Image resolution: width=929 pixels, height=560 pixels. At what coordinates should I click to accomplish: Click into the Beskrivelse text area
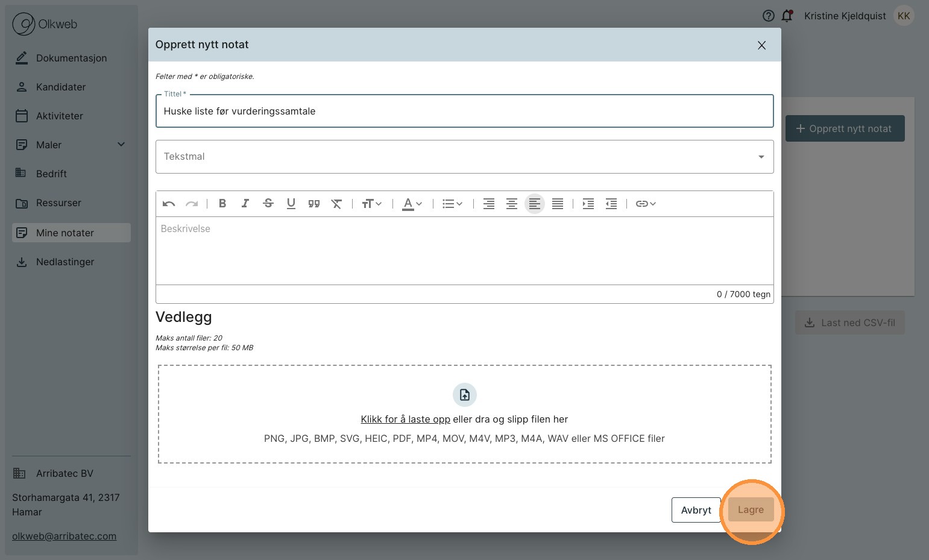tap(464, 250)
